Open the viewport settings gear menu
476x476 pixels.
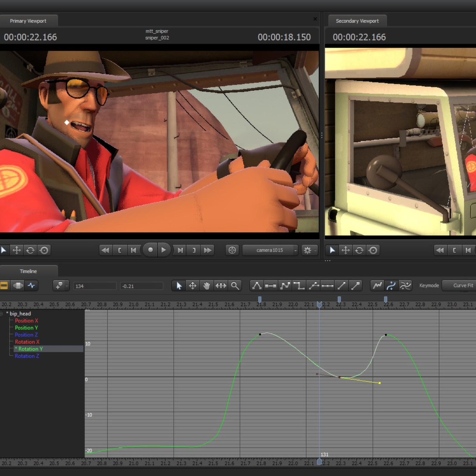tap(309, 250)
